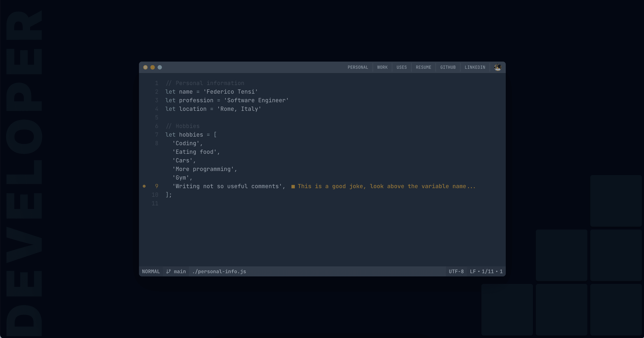The width and height of the screenshot is (644, 338).
Task: Open the RESUME navbar item
Action: [x=424, y=67]
